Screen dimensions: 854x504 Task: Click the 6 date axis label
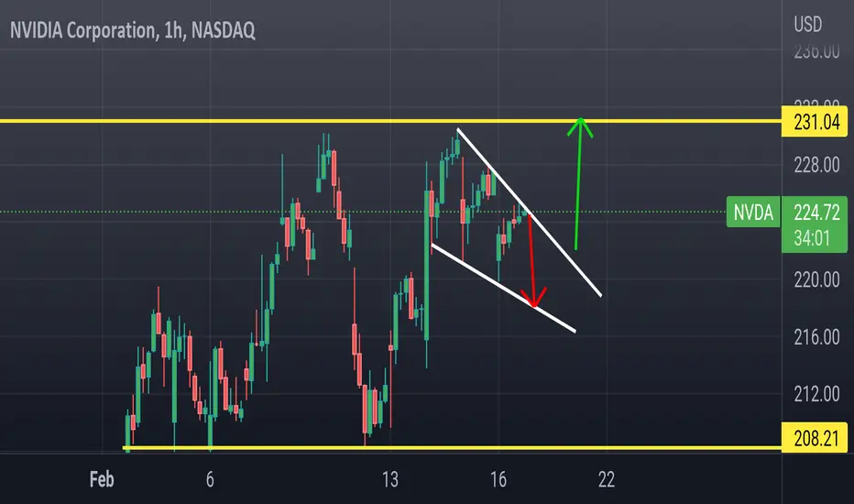click(210, 479)
